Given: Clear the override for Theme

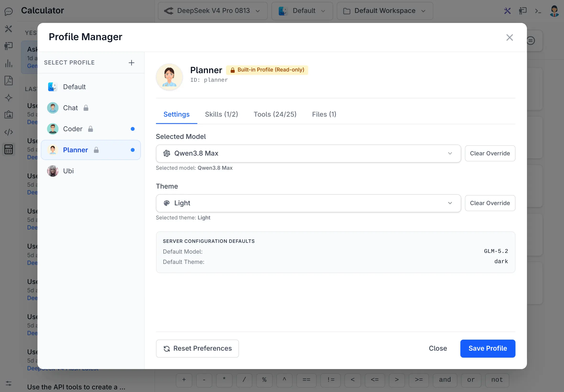Looking at the screenshot, I should point(490,203).
